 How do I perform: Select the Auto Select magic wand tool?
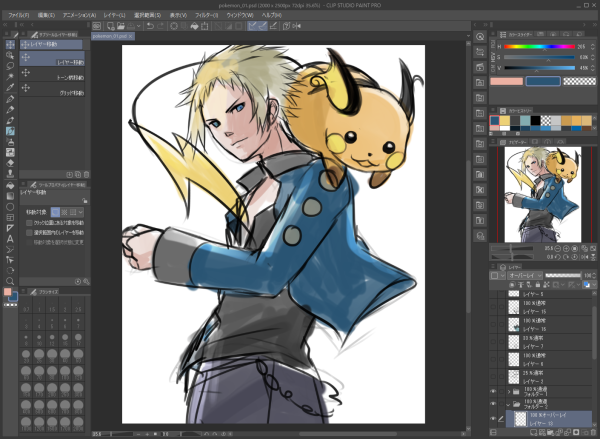(x=10, y=77)
